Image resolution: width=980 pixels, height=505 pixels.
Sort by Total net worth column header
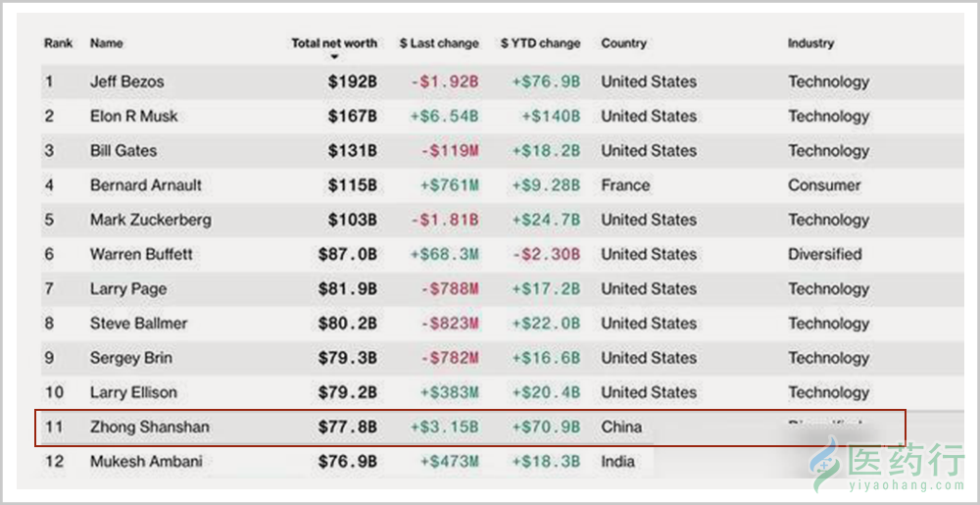point(334,44)
